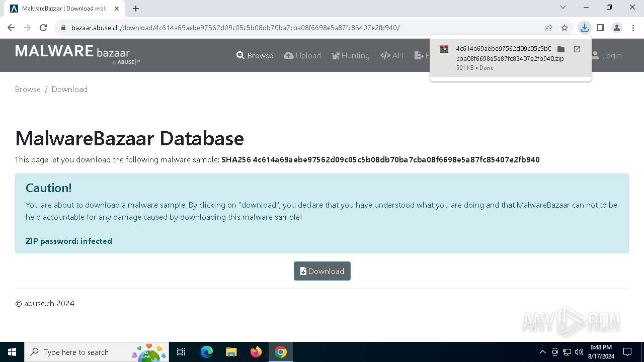The height and width of the screenshot is (362, 644).
Task: Open the Upload menu item
Action: pos(302,56)
